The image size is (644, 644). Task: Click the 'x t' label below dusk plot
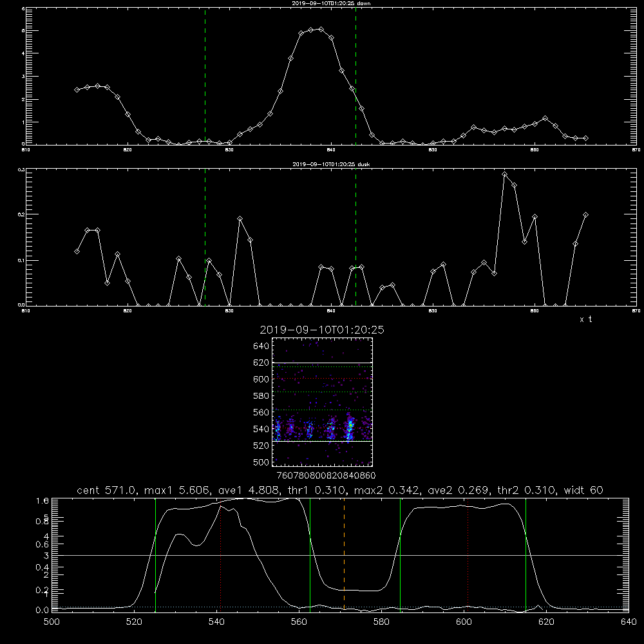tap(585, 319)
